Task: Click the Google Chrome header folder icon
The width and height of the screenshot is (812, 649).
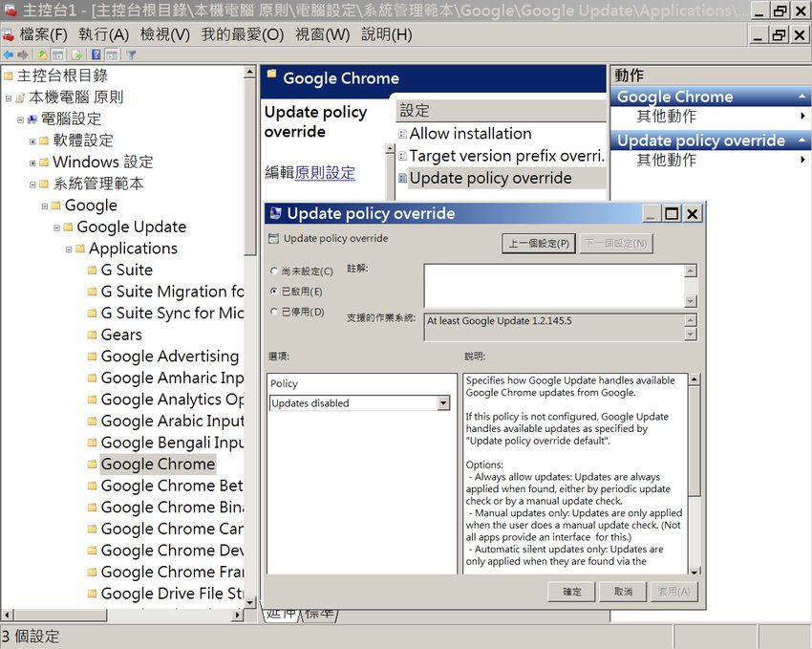Action: click(x=272, y=74)
